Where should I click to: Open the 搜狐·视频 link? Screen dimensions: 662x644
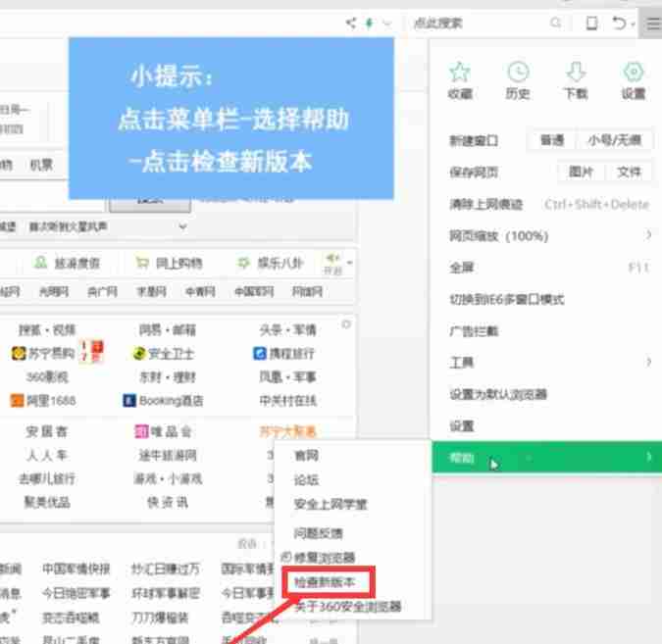click(47, 329)
